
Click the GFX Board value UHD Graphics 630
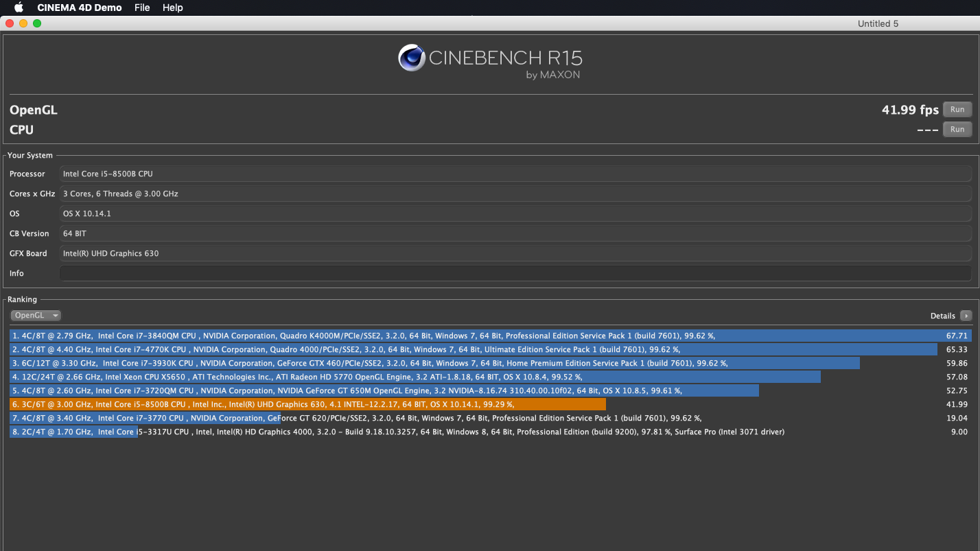(x=515, y=253)
